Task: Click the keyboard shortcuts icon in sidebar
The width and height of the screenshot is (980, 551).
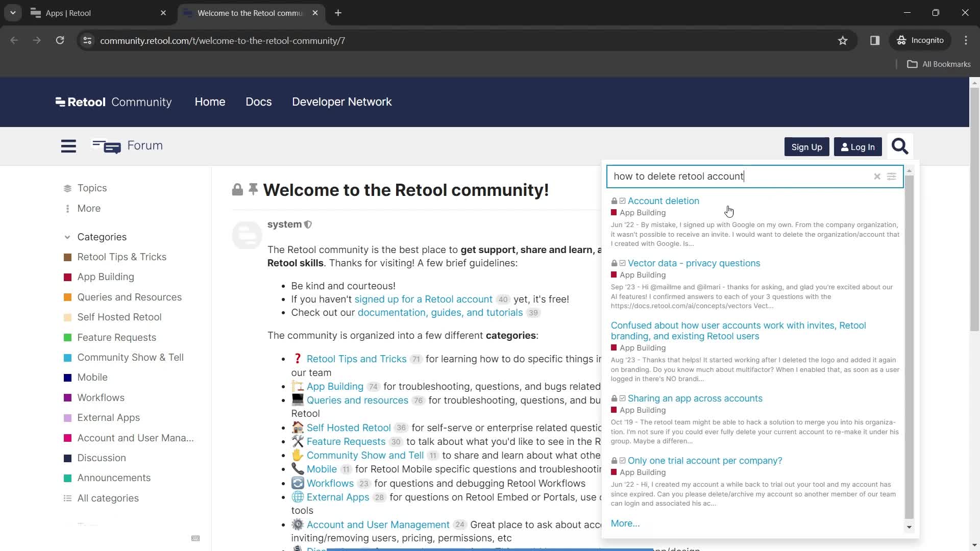Action: [x=195, y=538]
